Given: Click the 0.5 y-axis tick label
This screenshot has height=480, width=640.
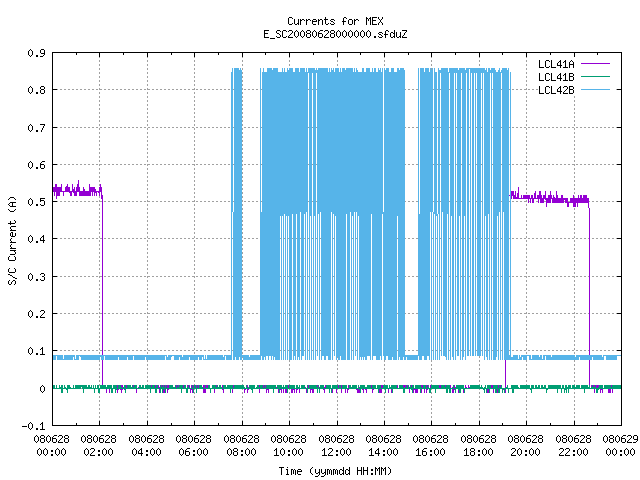Looking at the screenshot, I should coord(36,202).
